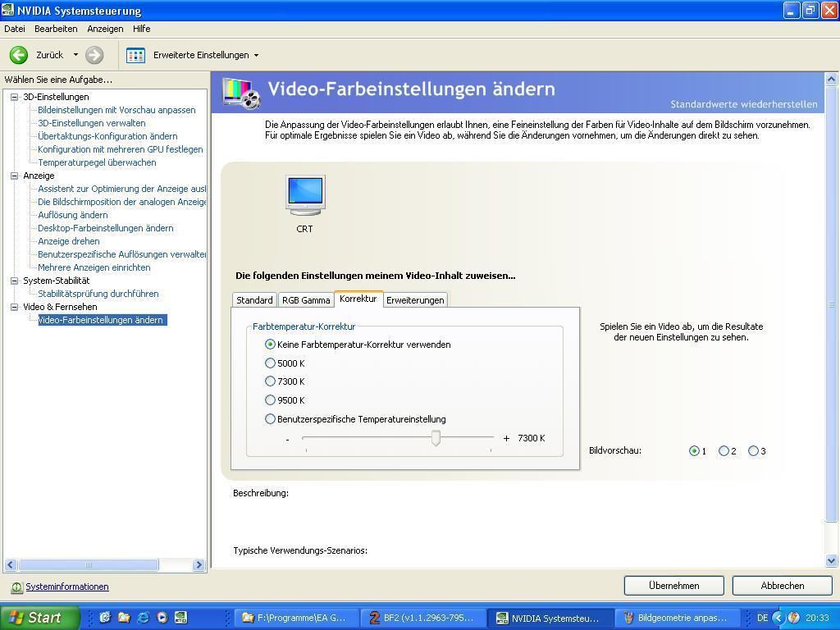
Task: Switch to the Standard tab
Action: click(254, 300)
